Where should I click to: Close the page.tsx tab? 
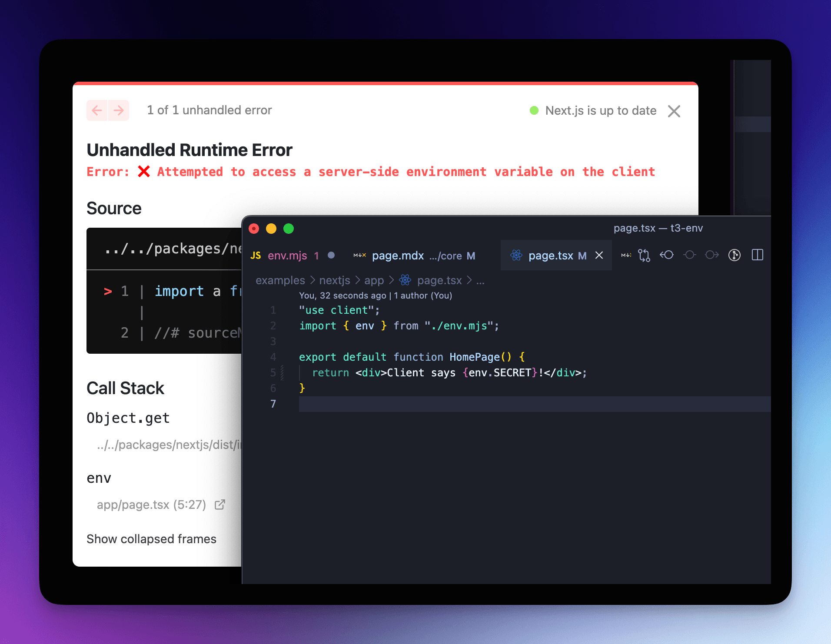pyautogui.click(x=599, y=256)
